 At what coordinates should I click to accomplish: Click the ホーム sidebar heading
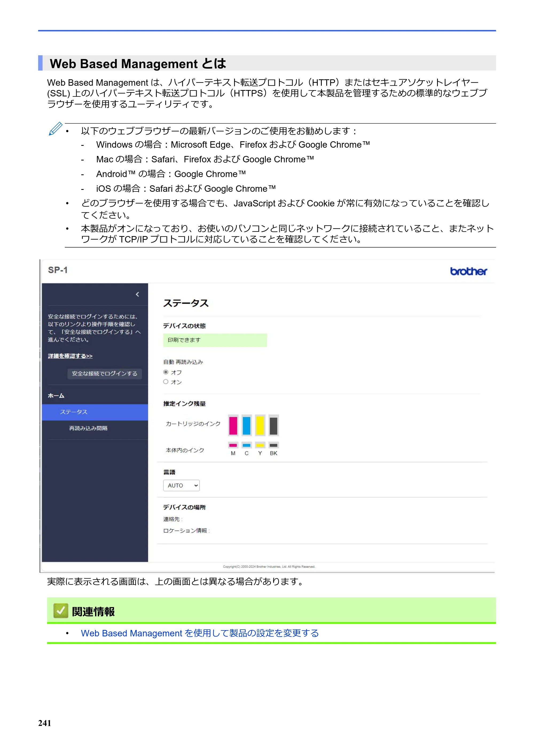click(x=56, y=396)
